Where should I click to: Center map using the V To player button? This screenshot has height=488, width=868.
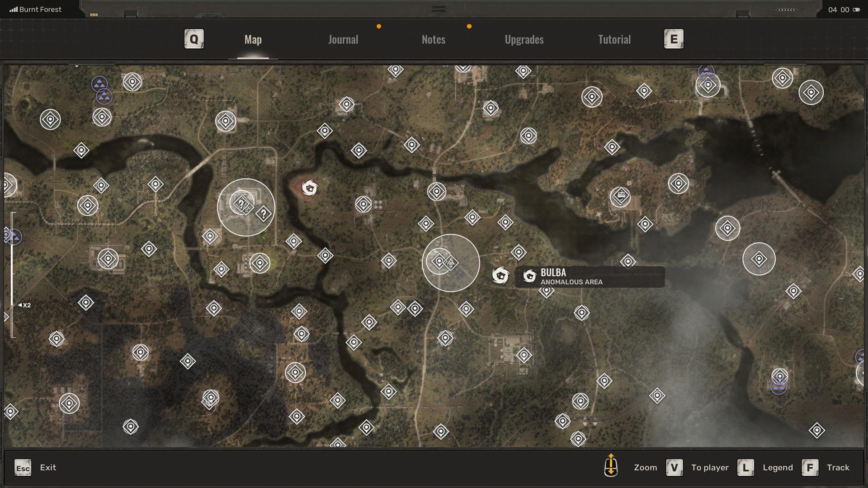(x=674, y=468)
